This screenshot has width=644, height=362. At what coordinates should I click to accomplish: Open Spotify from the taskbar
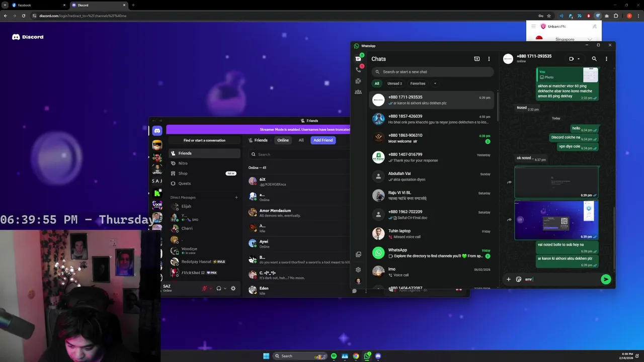(x=334, y=356)
